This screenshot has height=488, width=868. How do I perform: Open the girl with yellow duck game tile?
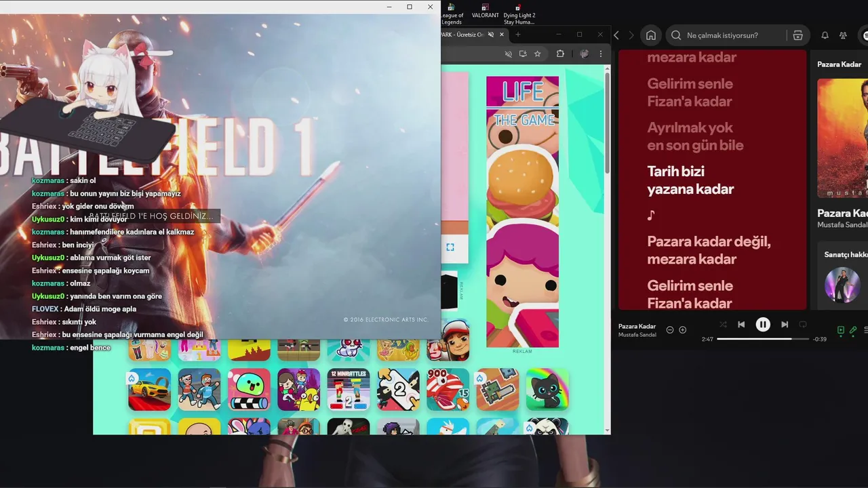tap(298, 389)
